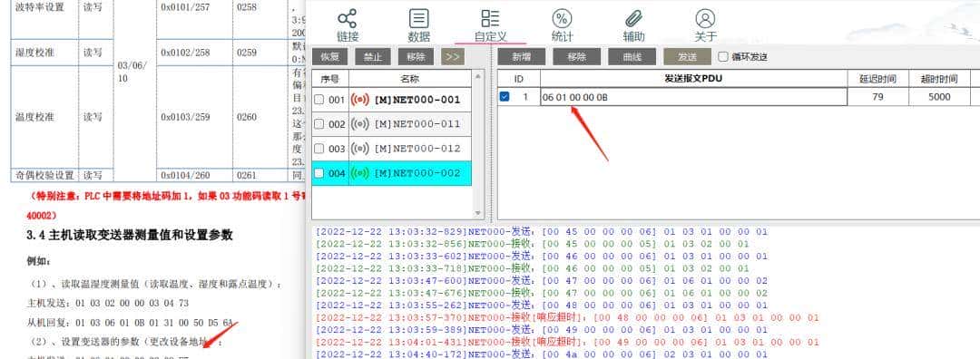Tick checkbox for row 004
Image resolution: width=980 pixels, height=359 pixels.
(318, 173)
